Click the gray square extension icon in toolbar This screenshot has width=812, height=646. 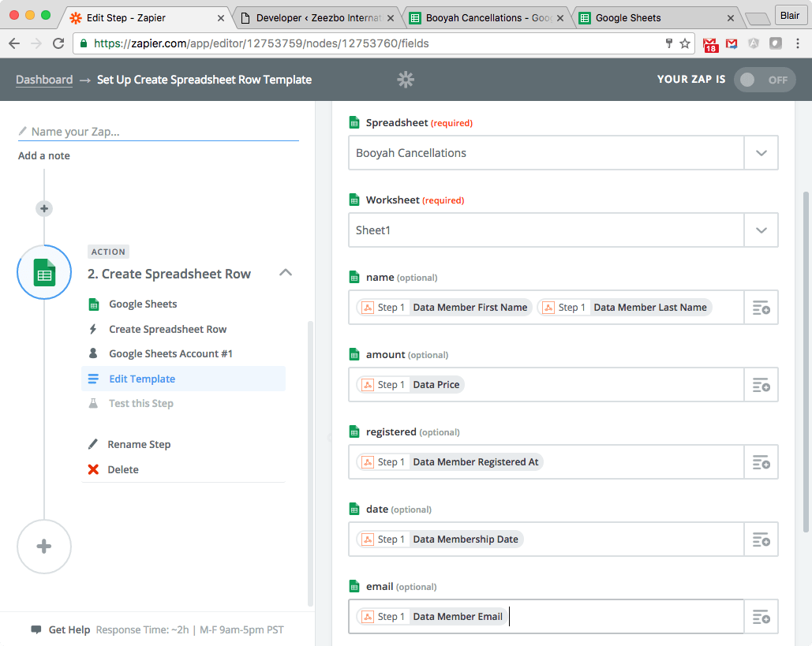[x=775, y=43]
